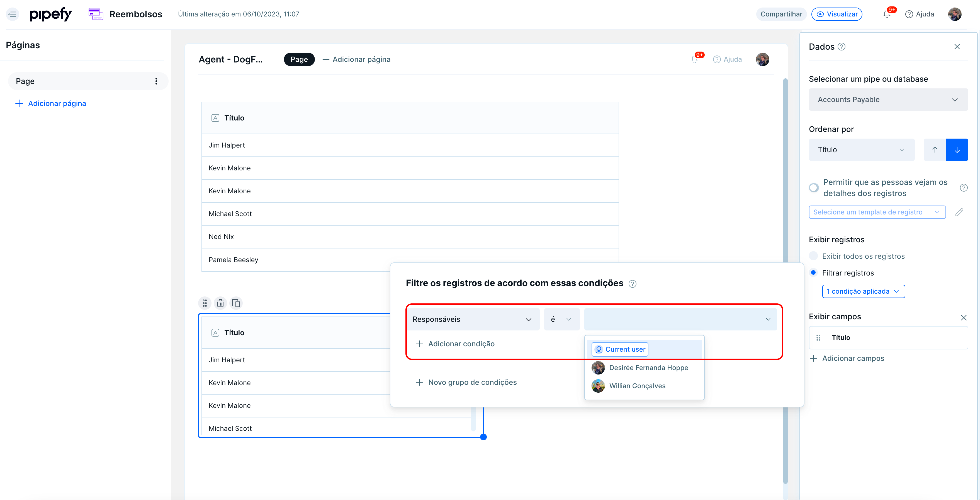The height and width of the screenshot is (500, 980).
Task: Edit record template with the pencil icon
Action: (959, 212)
